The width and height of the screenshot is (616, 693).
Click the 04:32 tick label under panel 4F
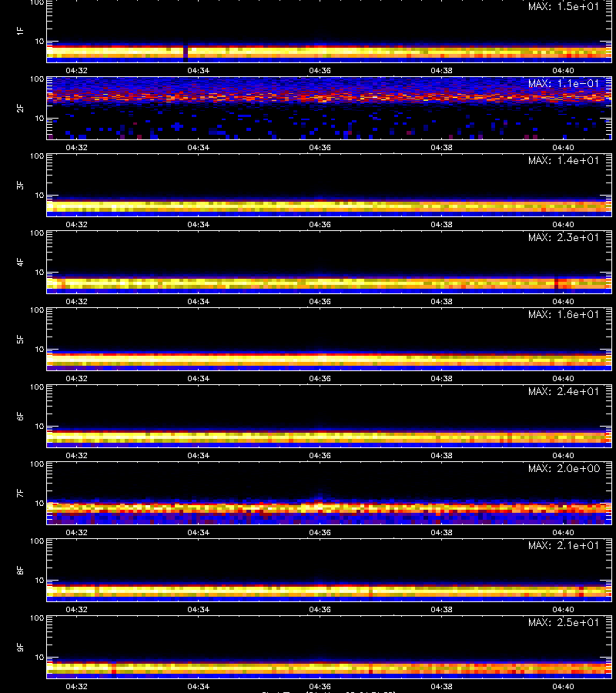pyautogui.click(x=76, y=301)
